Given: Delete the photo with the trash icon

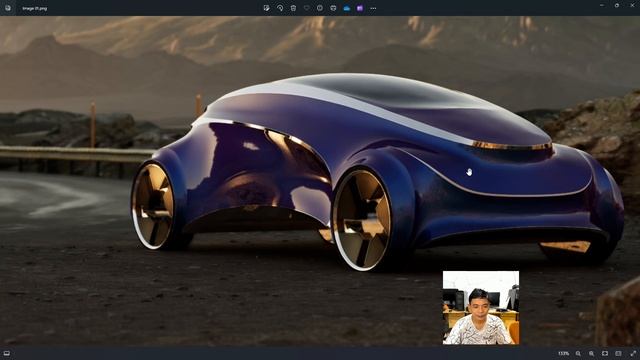Looking at the screenshot, I should (x=293, y=8).
